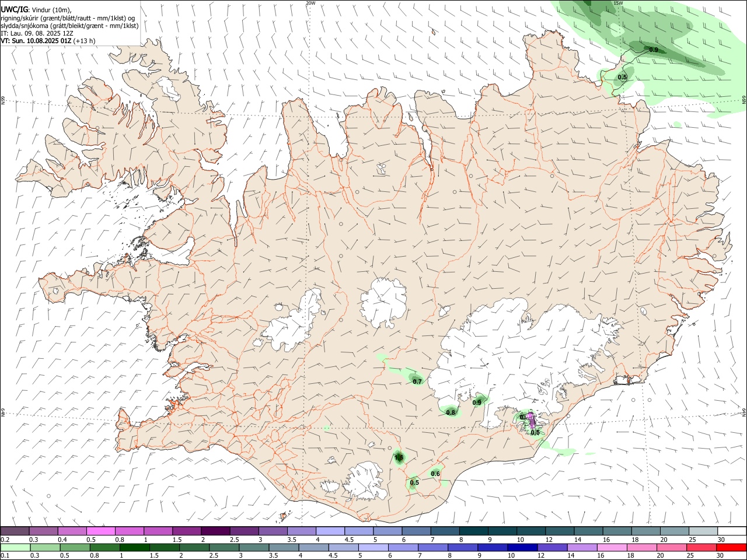Click the 0.5 value just below purple patch
The width and height of the screenshot is (747, 560).
coord(535,432)
